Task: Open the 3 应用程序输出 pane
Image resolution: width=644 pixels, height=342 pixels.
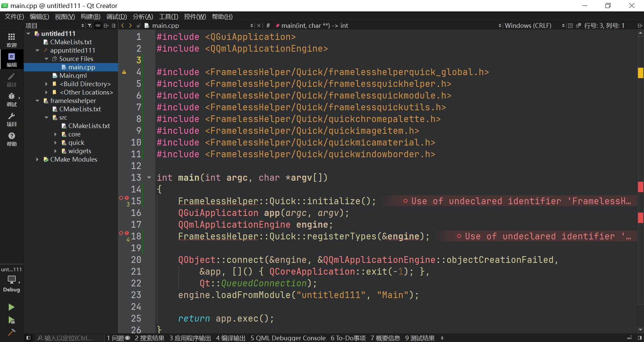Action: tap(190, 338)
